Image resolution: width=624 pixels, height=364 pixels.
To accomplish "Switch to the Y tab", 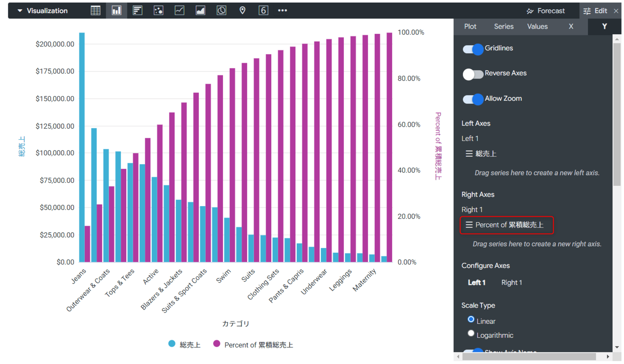I will coord(604,26).
